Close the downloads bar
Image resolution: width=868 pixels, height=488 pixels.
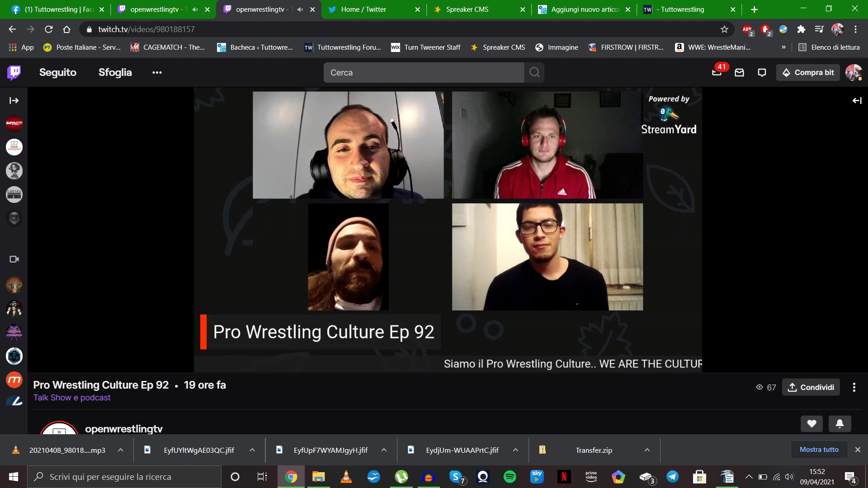pos(858,450)
